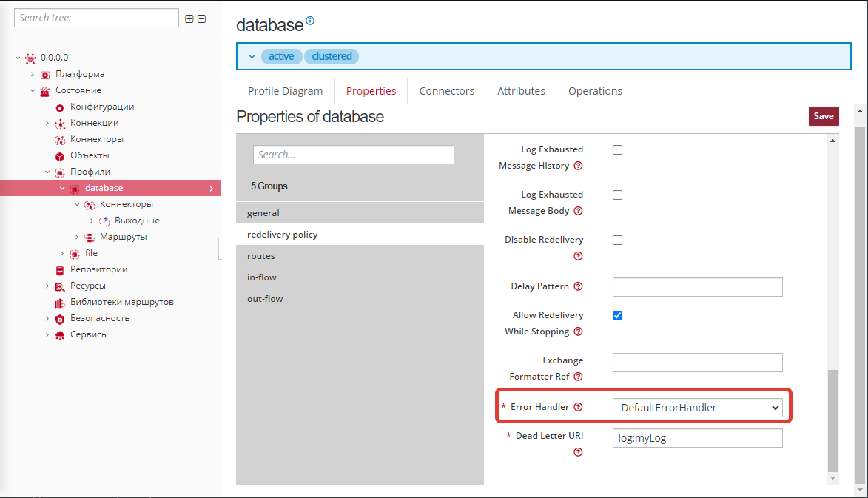Open the Profile Diagram tab
The height and width of the screenshot is (498, 868).
tap(285, 91)
